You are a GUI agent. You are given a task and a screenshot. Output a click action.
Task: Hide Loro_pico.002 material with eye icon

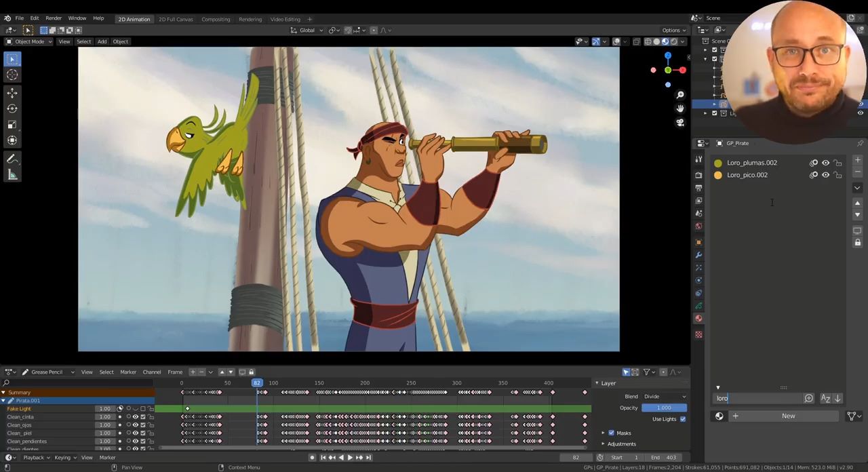click(x=825, y=175)
